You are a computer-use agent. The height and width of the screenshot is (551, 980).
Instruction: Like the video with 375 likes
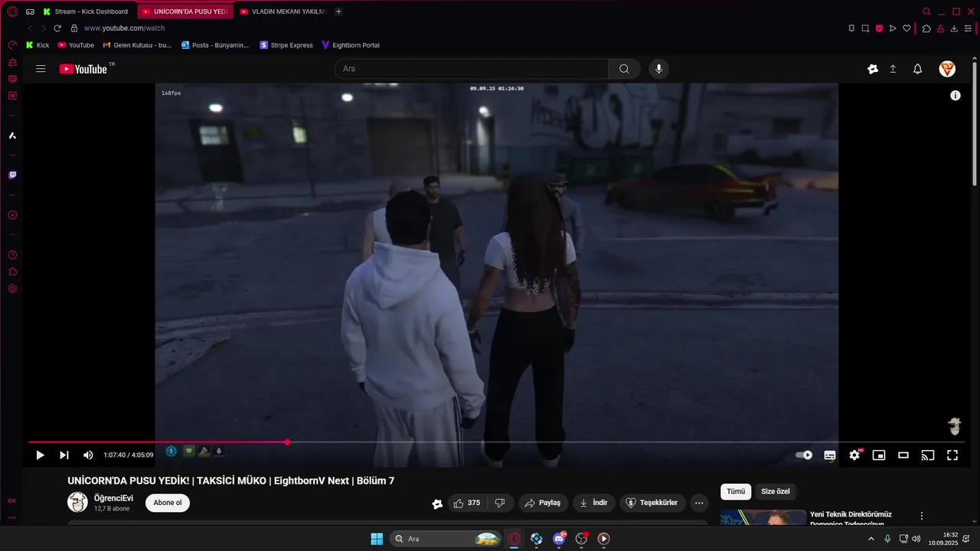click(x=467, y=503)
